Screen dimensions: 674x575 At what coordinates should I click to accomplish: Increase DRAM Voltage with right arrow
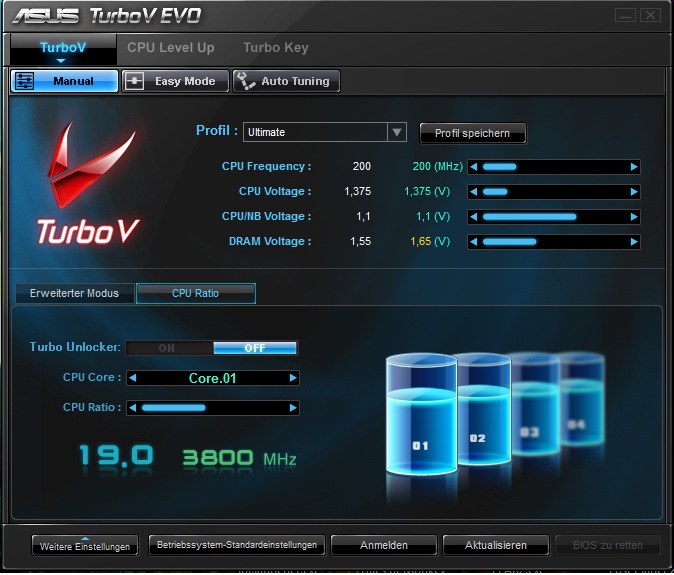pos(634,242)
